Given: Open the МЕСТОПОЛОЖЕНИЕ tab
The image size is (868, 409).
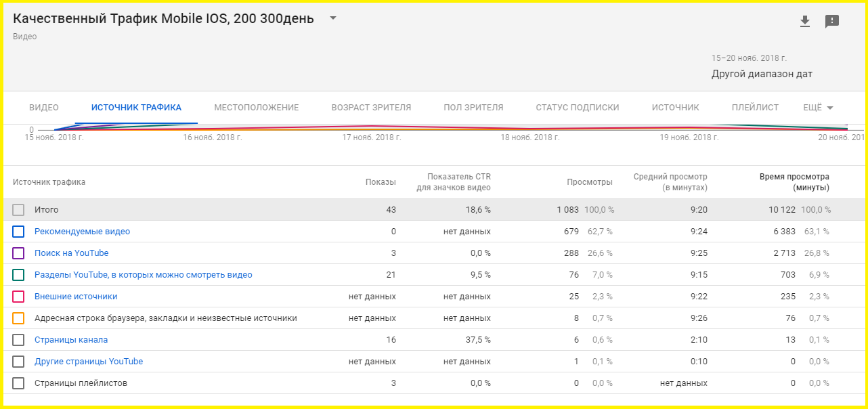Looking at the screenshot, I should point(257,108).
